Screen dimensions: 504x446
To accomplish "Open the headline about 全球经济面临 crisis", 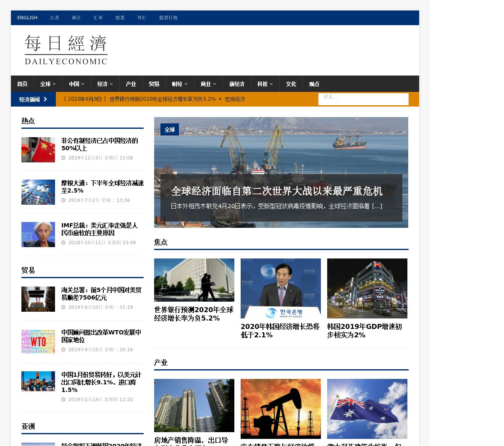I will tap(276, 191).
